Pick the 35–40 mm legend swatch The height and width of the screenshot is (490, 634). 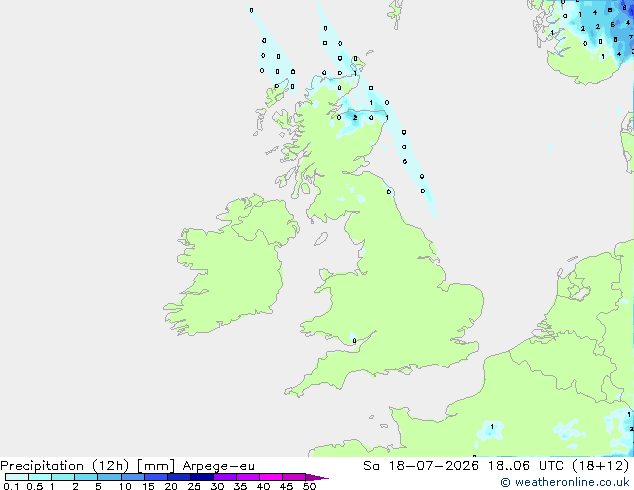[x=248, y=477]
